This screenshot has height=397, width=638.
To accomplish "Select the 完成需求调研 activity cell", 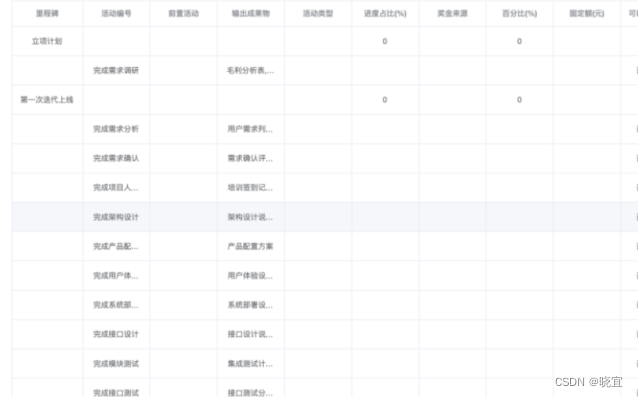I will pos(116,70).
